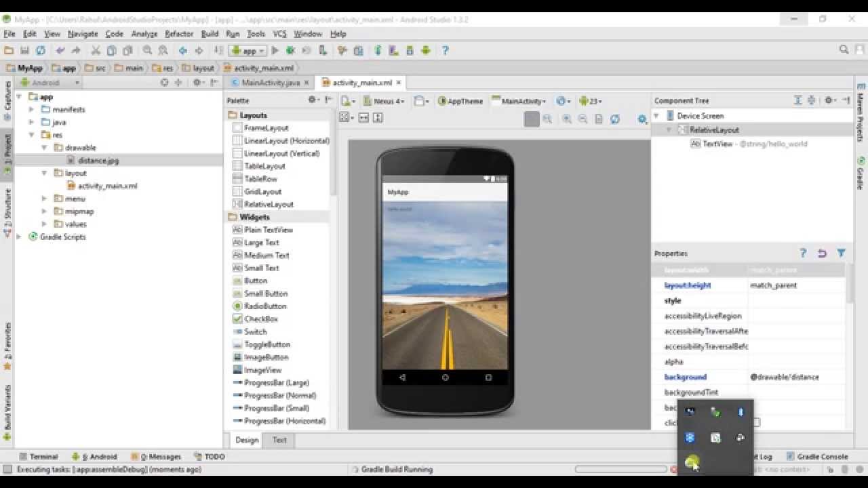The height and width of the screenshot is (488, 868).
Task: Open the app run configuration dropdown
Action: (248, 50)
